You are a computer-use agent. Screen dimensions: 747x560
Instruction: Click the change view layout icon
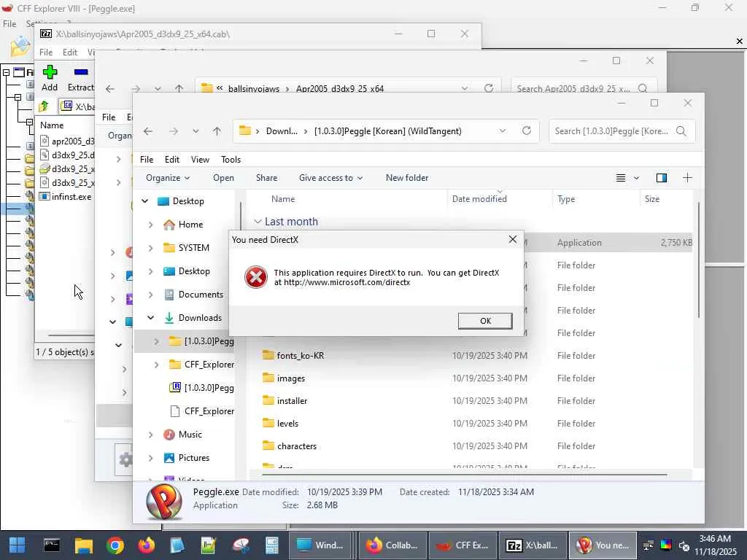pos(621,178)
